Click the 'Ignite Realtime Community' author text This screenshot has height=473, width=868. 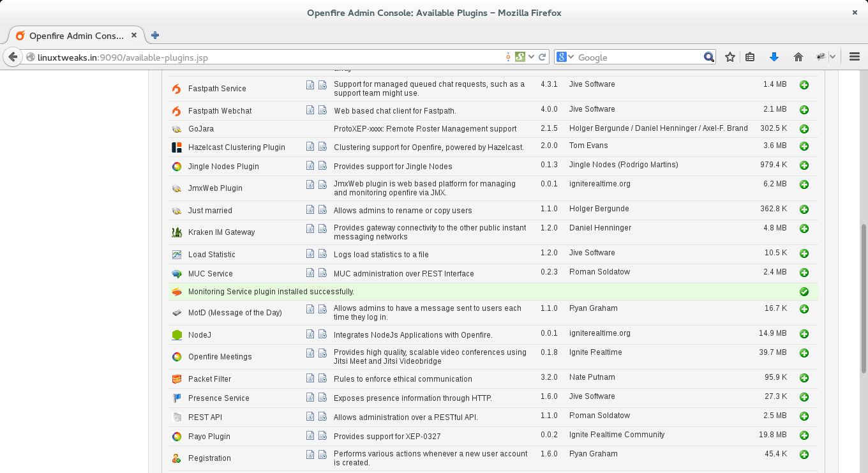tap(617, 435)
